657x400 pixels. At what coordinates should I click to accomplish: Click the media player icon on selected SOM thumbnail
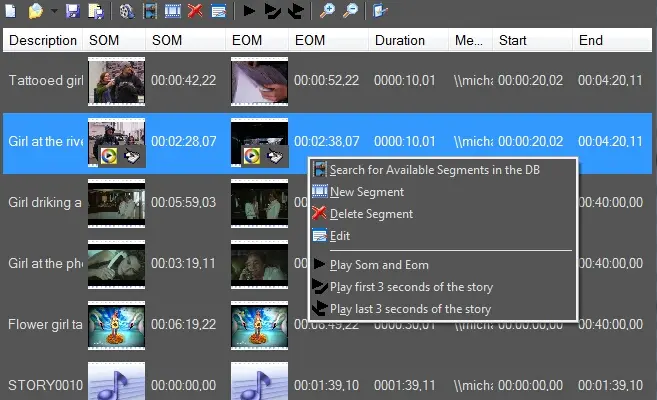(106, 156)
